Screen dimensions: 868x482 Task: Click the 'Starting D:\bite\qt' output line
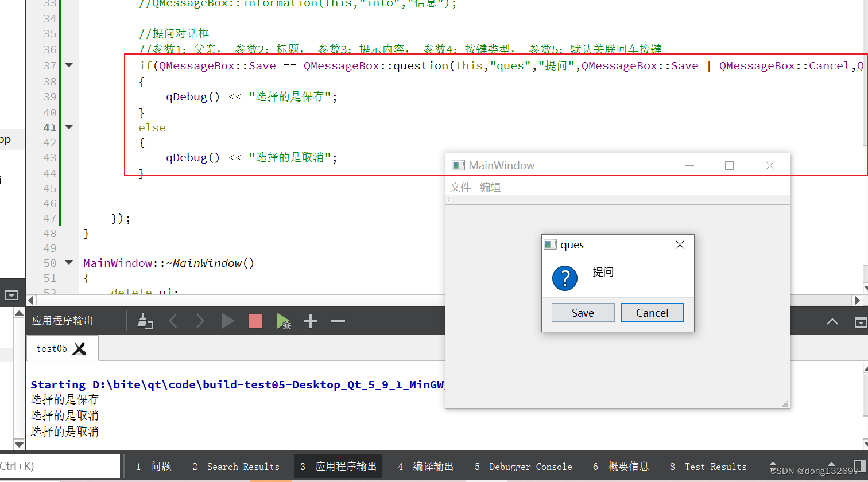238,384
